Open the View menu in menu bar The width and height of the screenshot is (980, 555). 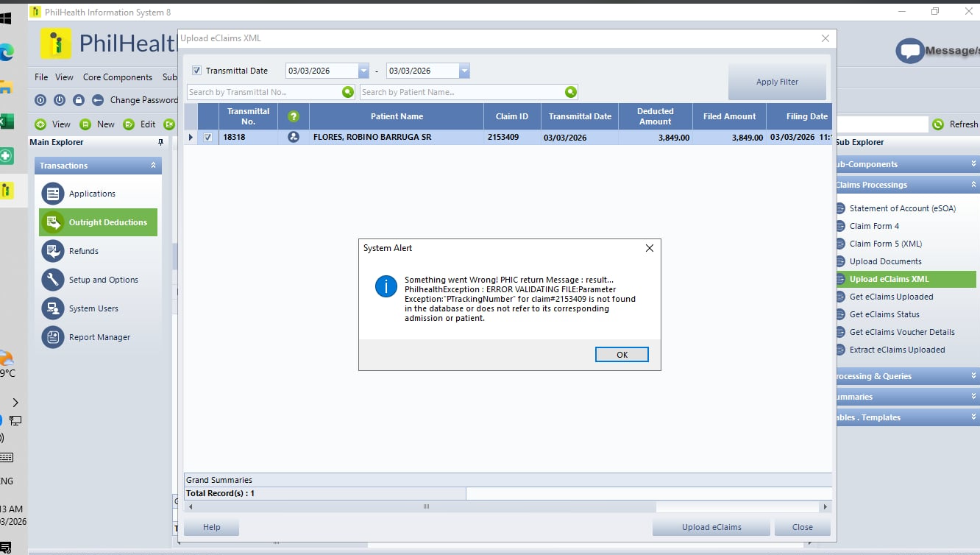point(64,77)
